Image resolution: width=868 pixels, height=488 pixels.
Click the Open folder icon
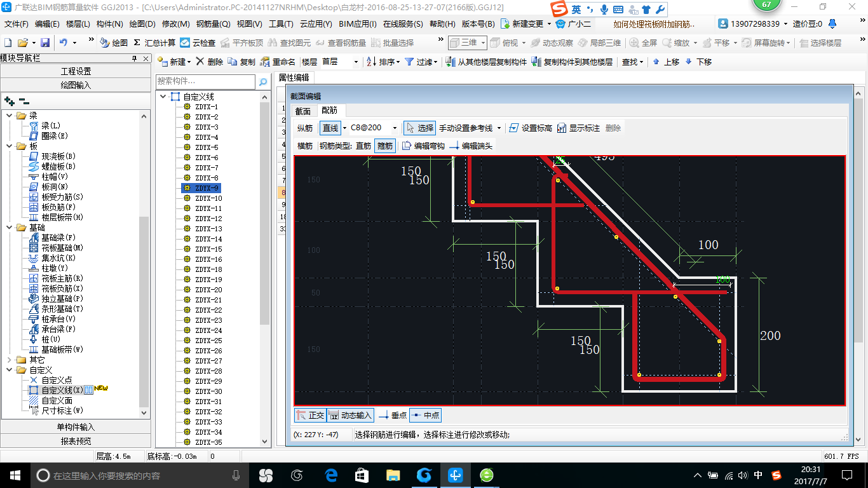pos(22,43)
